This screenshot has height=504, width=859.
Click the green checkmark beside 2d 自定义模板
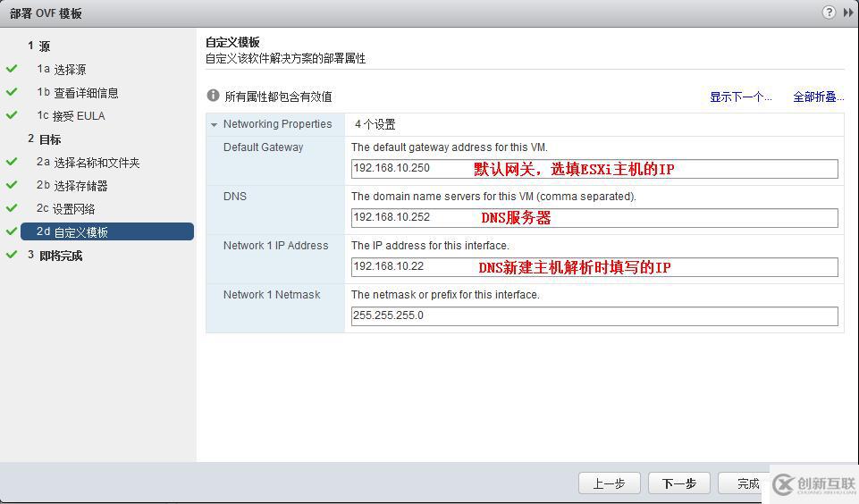pyautogui.click(x=12, y=231)
